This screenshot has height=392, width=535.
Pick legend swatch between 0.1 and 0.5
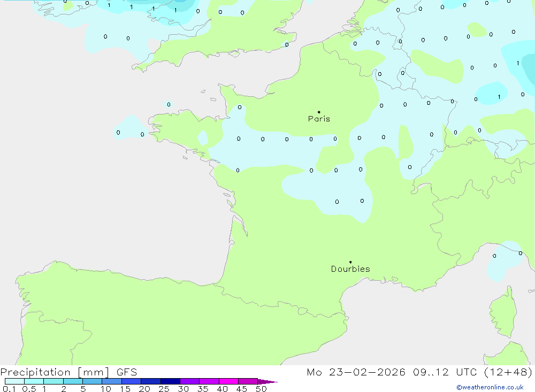(14, 381)
